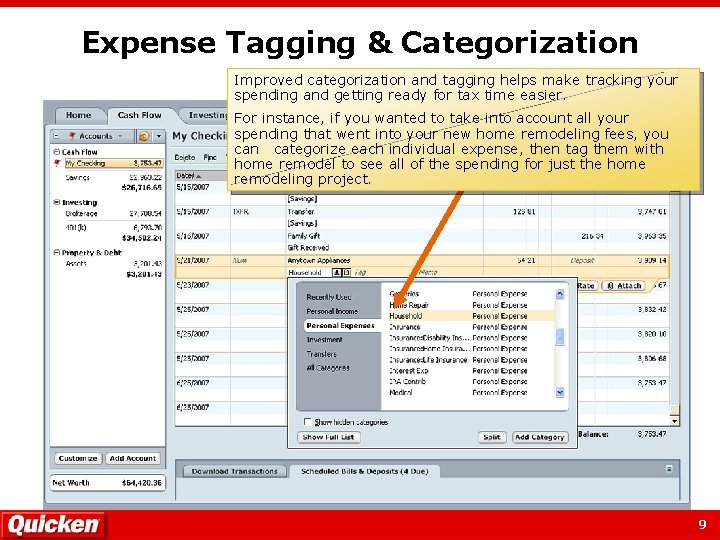The width and height of the screenshot is (720, 540).
Task: Open the dropdown arrow next to update icon
Action: (x=159, y=136)
